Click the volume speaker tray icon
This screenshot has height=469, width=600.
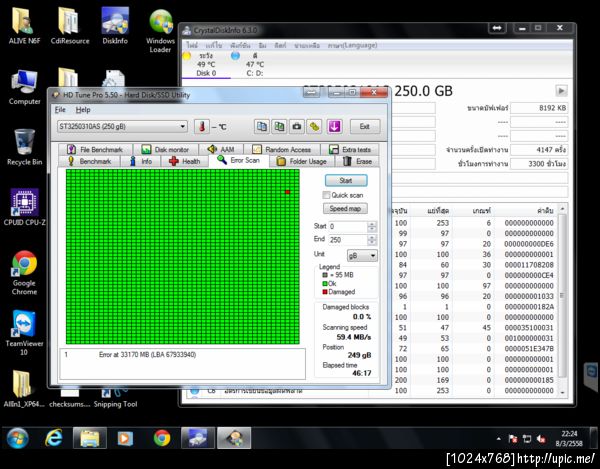coord(541,439)
